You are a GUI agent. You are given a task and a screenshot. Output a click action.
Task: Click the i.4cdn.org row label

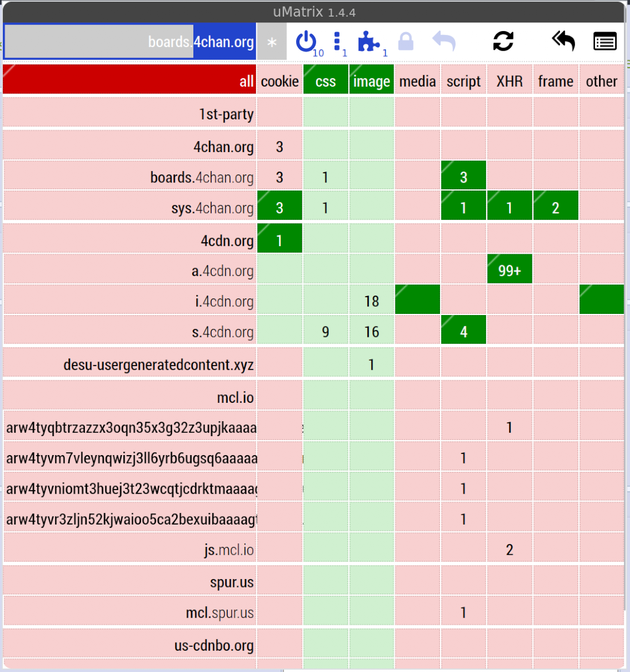click(130, 300)
